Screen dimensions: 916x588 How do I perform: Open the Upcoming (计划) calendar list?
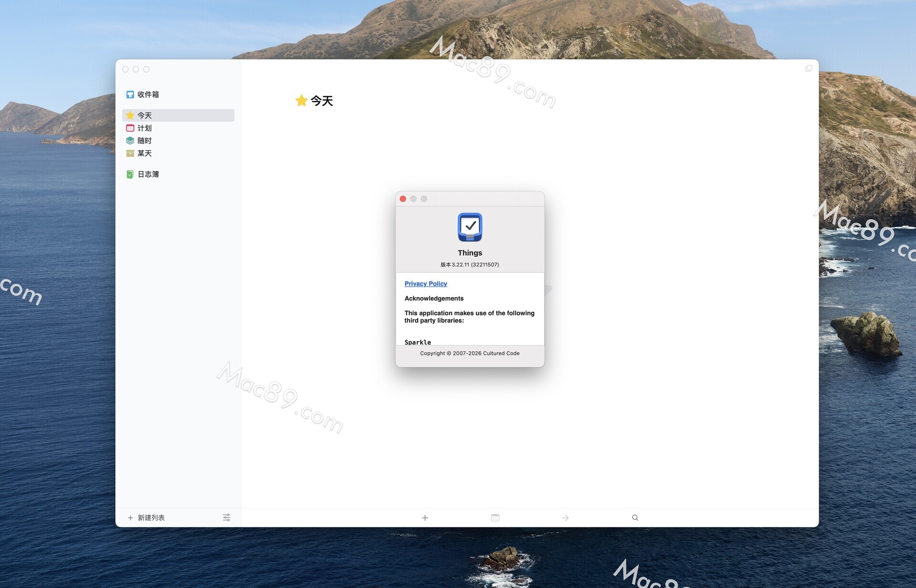coord(144,128)
